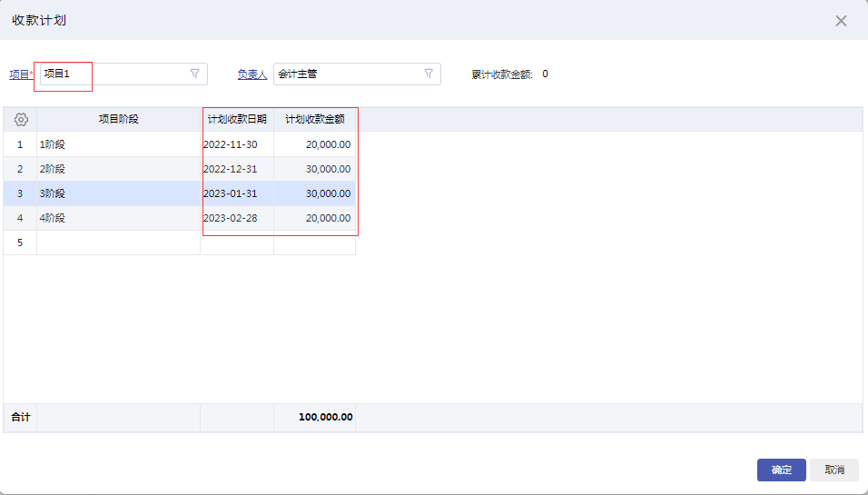Click the 2023-02-28 planned date cell

click(x=236, y=218)
